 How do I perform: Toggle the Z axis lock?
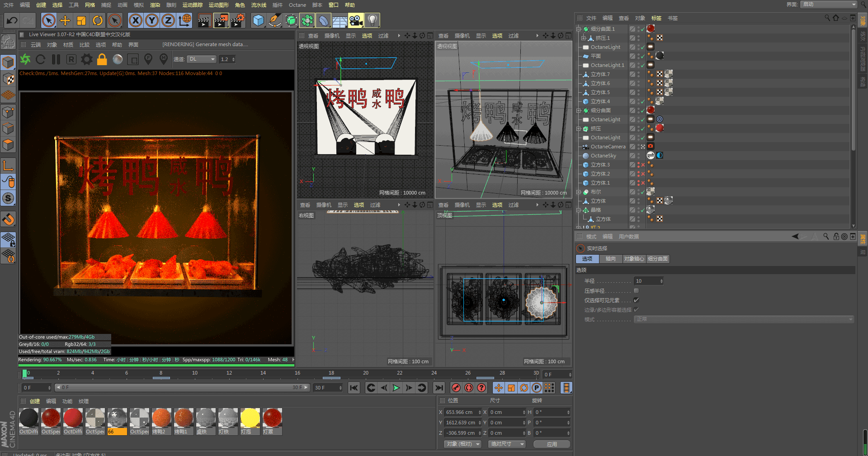pyautogui.click(x=168, y=20)
